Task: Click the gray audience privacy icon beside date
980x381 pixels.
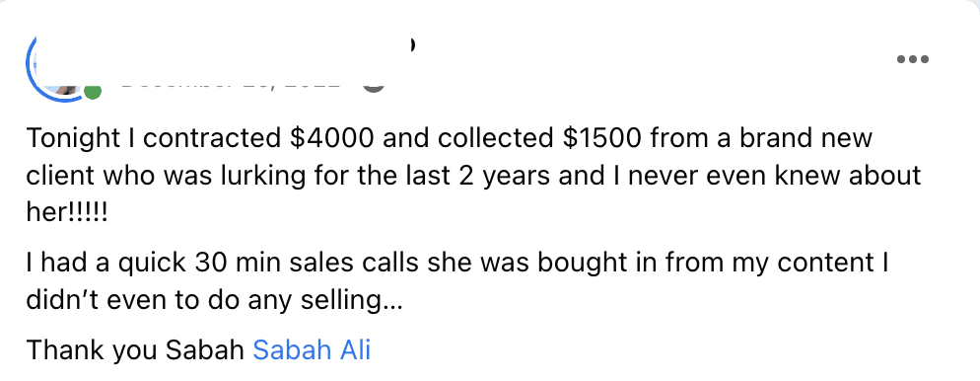Action: 374,86
